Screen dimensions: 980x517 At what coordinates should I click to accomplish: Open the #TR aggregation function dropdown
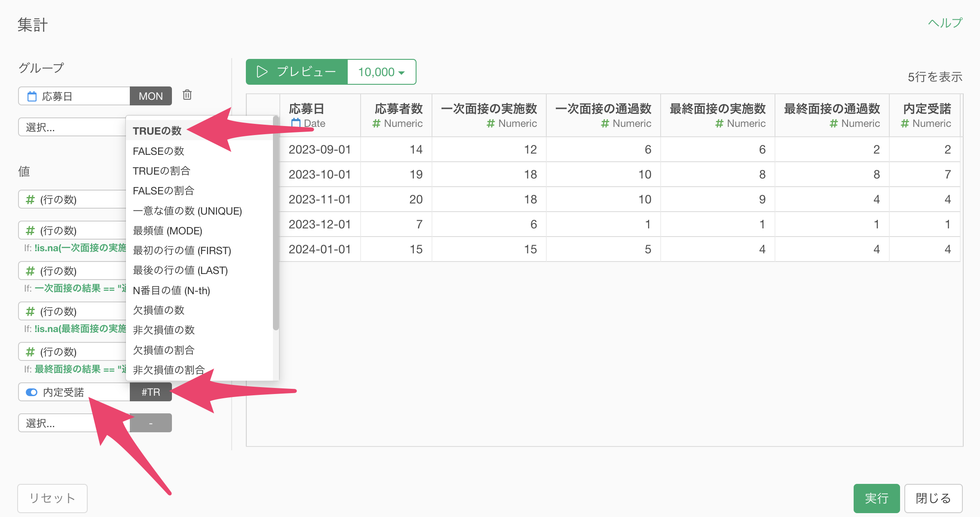(x=151, y=392)
